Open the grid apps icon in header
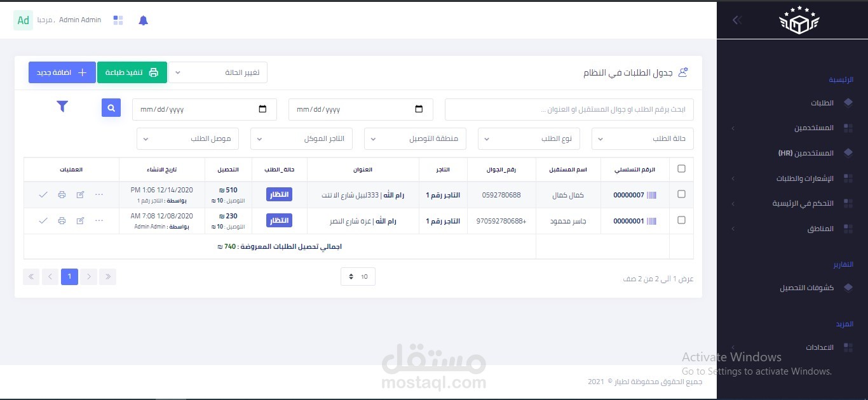Viewport: 868px width, 400px height. [x=118, y=20]
